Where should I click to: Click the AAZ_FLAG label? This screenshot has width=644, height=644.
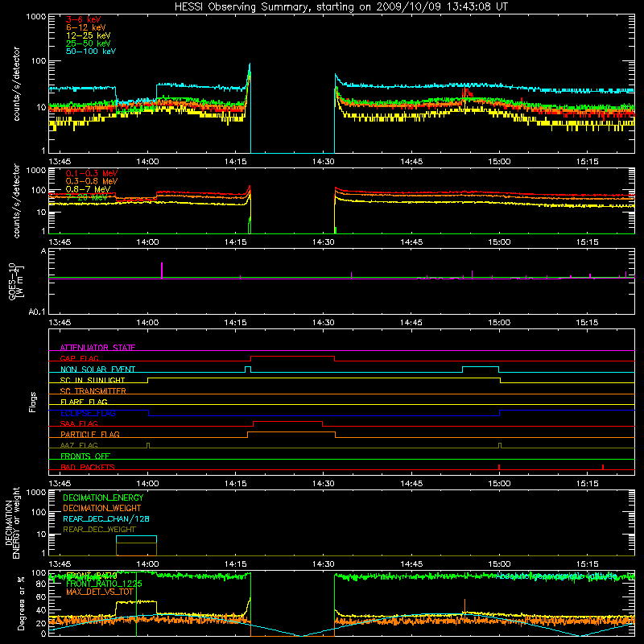(x=79, y=446)
